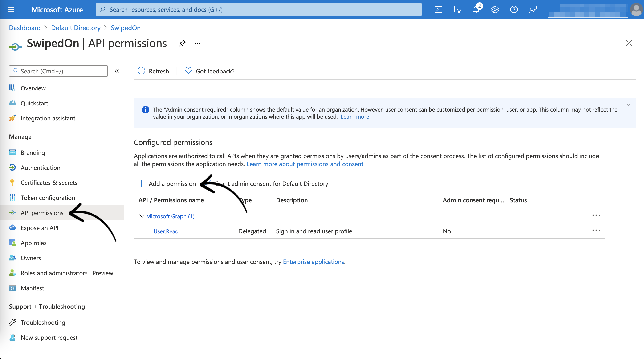
Task: Click the SwipedOn breadcrumb link
Action: click(x=126, y=28)
